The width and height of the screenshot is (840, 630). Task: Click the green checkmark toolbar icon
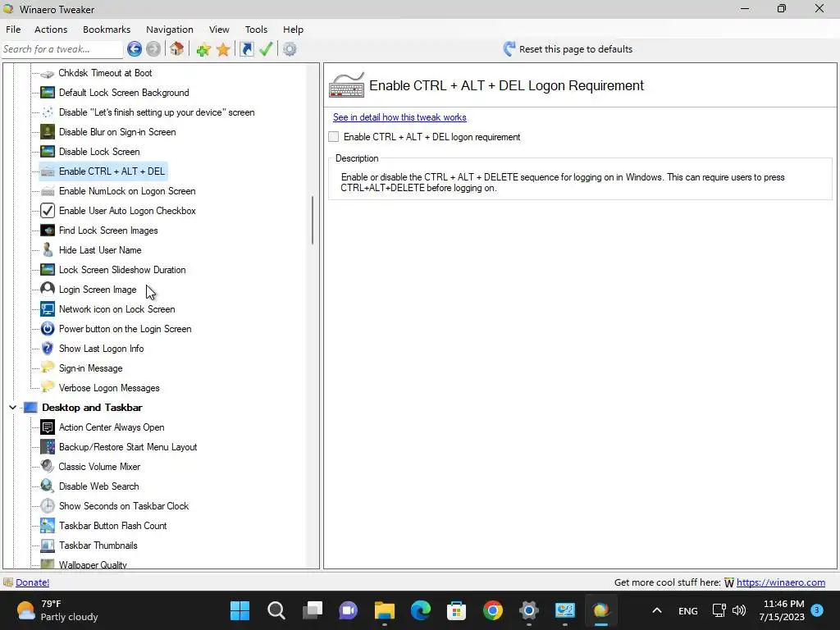[266, 49]
